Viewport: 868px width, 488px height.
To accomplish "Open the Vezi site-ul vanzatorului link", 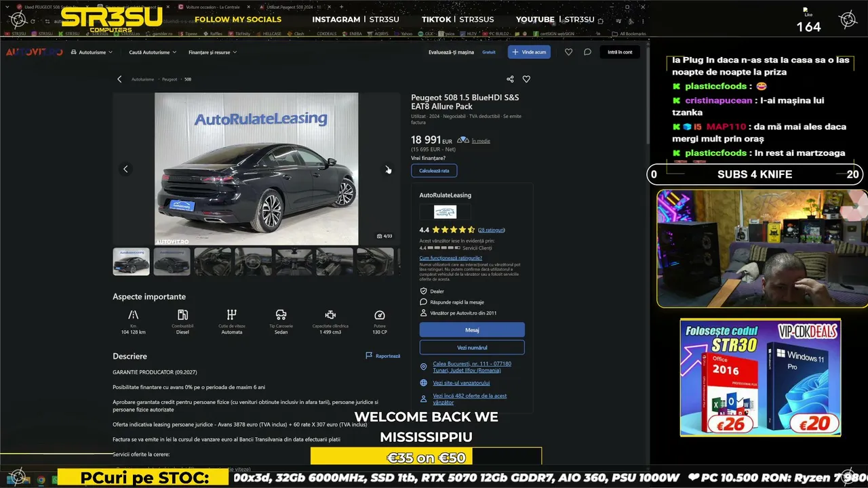I will point(461,383).
